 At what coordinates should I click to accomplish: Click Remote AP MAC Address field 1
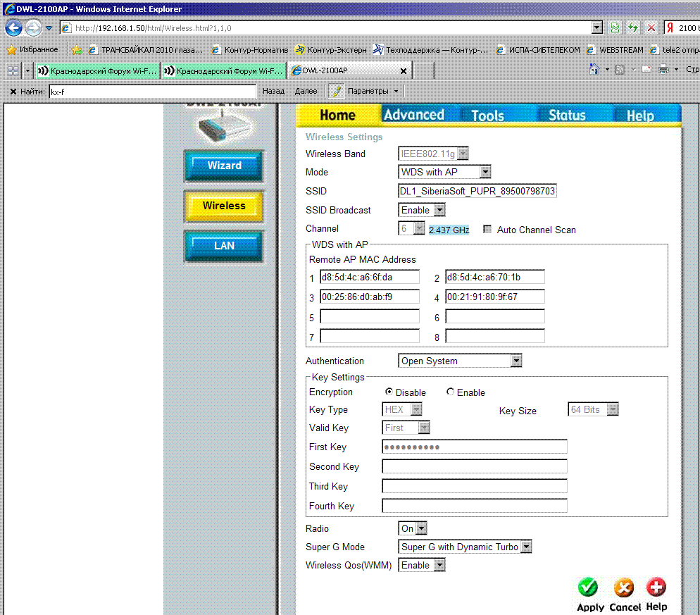click(370, 277)
